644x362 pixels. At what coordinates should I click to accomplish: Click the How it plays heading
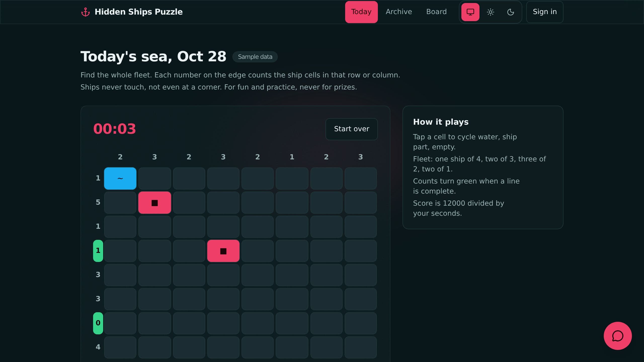[x=441, y=122]
